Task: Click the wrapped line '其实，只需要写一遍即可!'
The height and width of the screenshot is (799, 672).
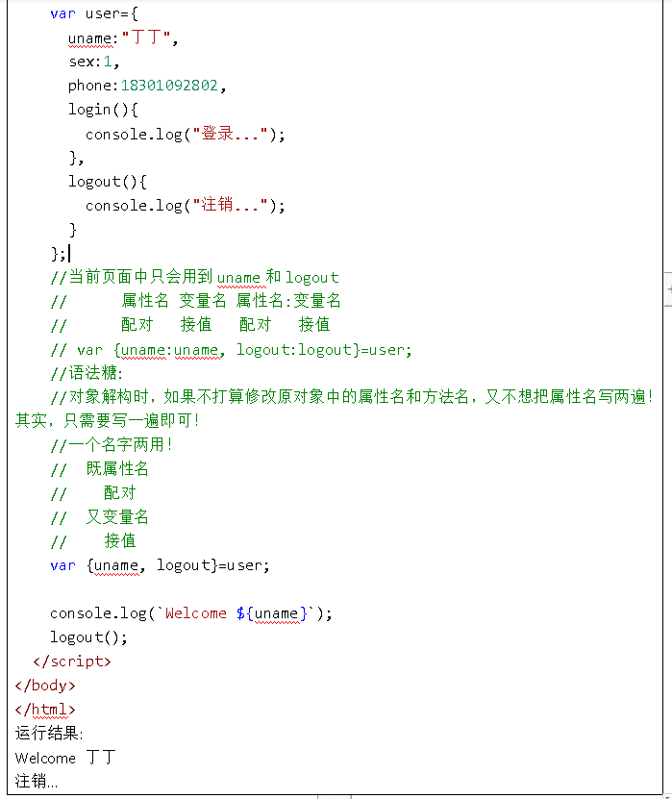Action: coord(107,421)
